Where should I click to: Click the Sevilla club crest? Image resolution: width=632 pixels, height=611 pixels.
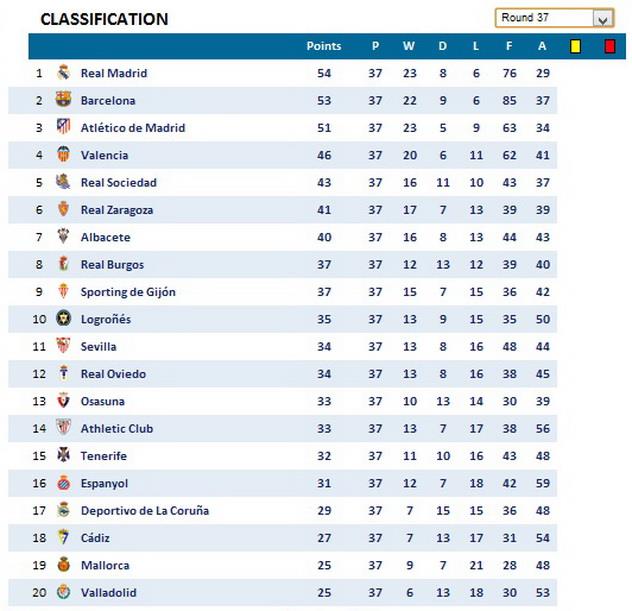click(63, 346)
